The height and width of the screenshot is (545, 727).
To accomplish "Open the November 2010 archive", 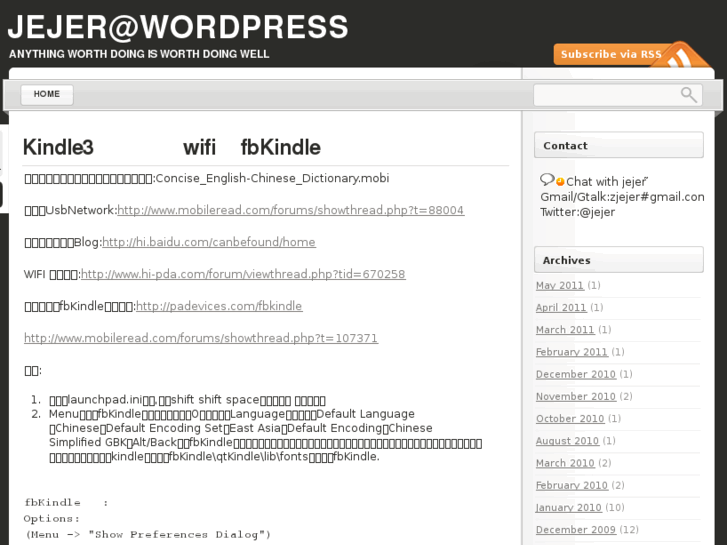I will (x=576, y=397).
